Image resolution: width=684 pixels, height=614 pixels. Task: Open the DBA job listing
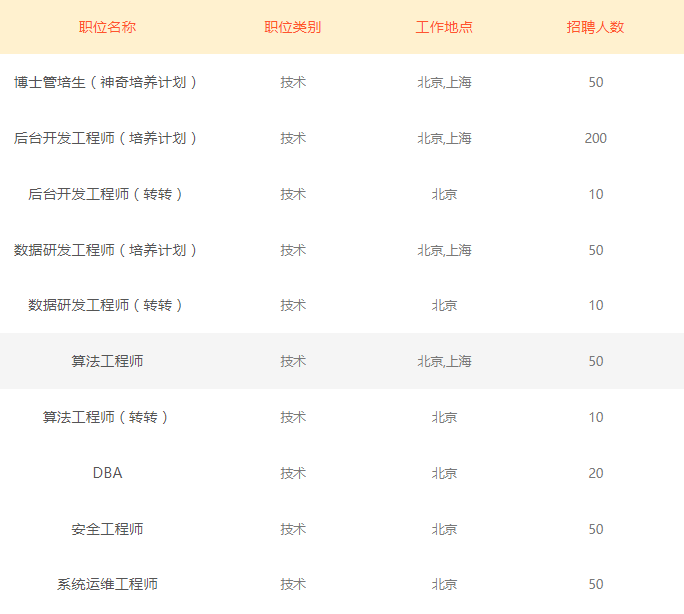pyautogui.click(x=107, y=473)
